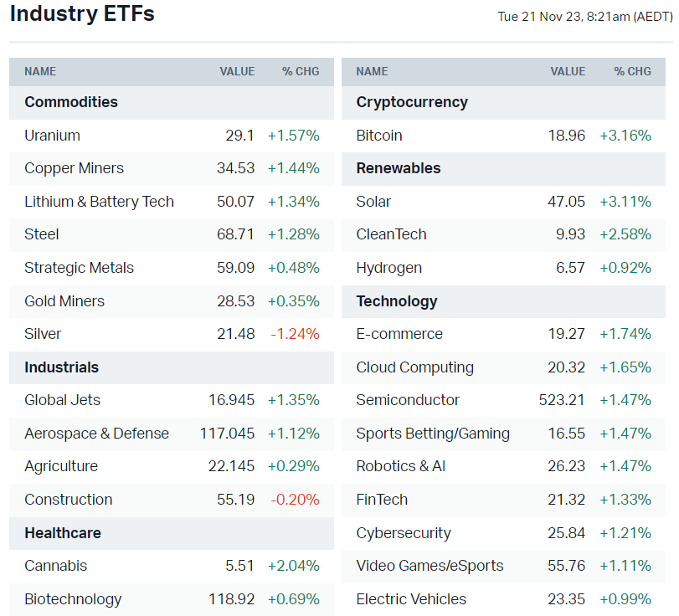Click the Solar ETF name
Screen dimensions: 679x616
point(373,202)
